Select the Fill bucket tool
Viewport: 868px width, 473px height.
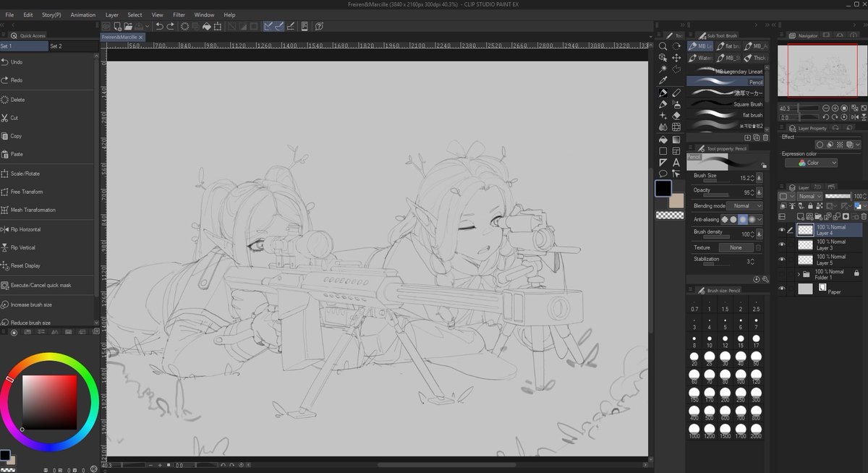pos(663,140)
